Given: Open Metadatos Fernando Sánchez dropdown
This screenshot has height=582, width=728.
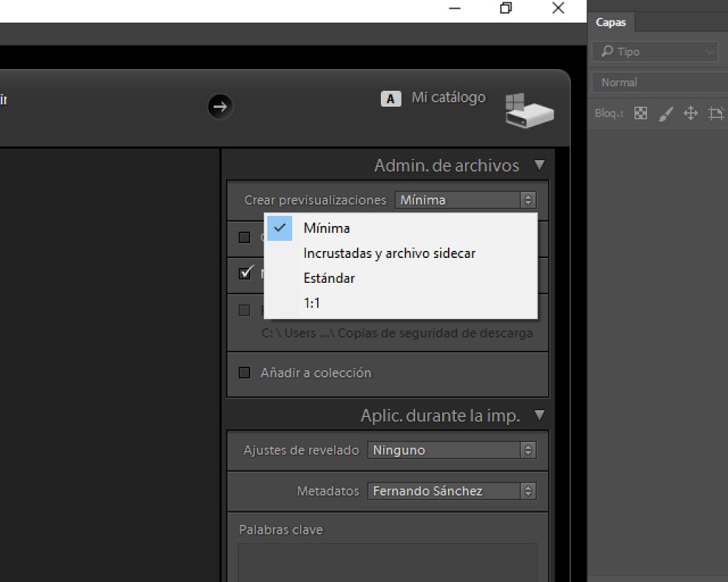Looking at the screenshot, I should (451, 491).
